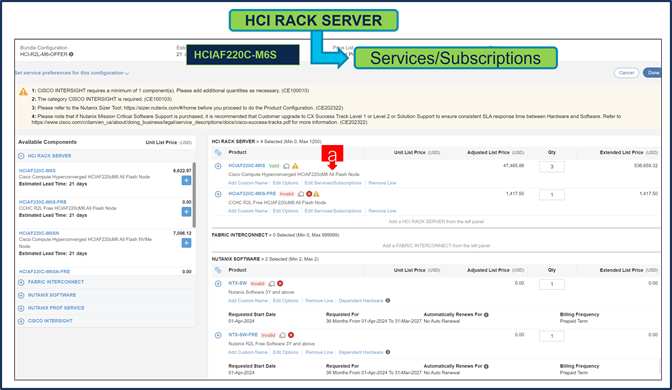This screenshot has width=672, height=390.
Task: Click Dependent Hardware link for NTX-SW-FRE
Action: click(361, 352)
